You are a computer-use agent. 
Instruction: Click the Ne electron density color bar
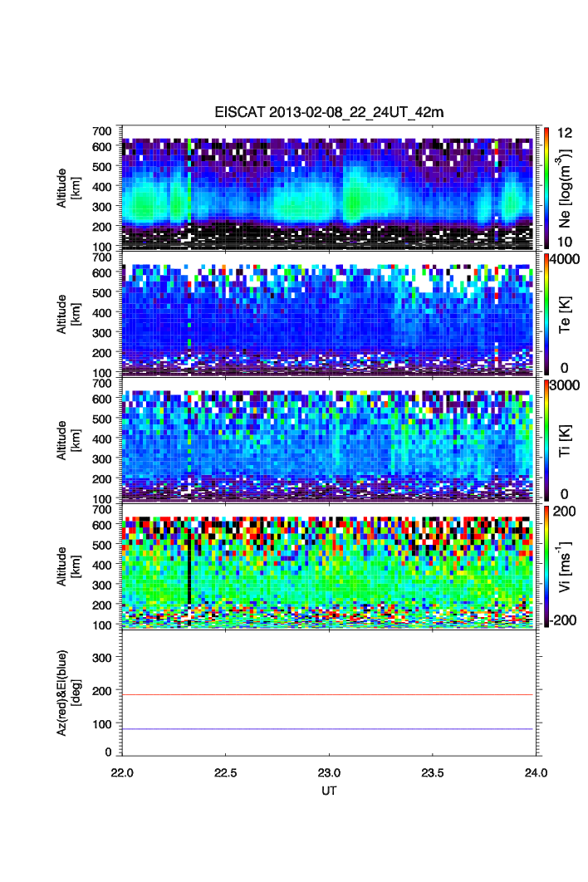tap(546, 188)
